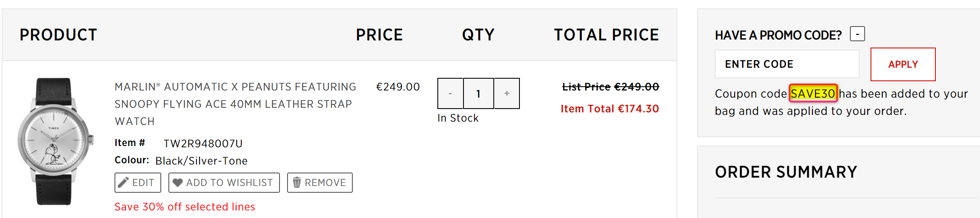The image size is (980, 218).
Task: Click the quantity value field
Action: [478, 93]
